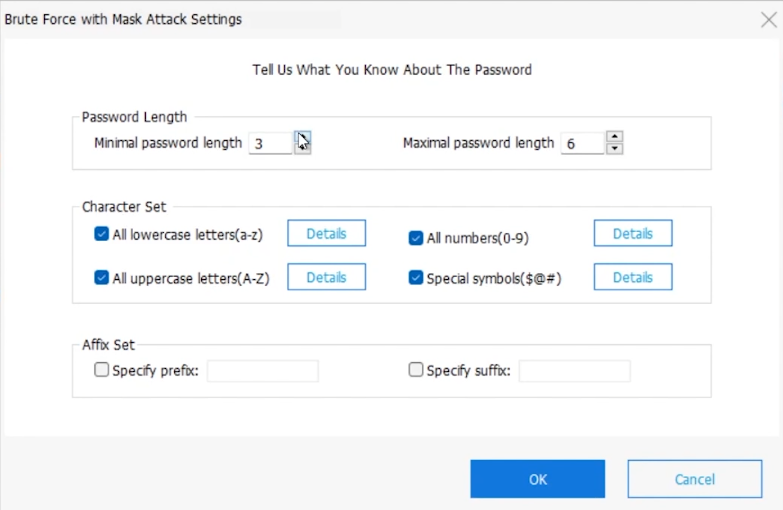Enable the Specify suffix checkbox
This screenshot has width=783, height=510.
[x=416, y=370]
